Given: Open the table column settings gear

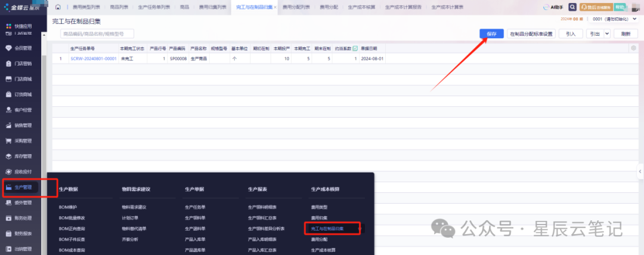Looking at the screenshot, I should coord(633,48).
